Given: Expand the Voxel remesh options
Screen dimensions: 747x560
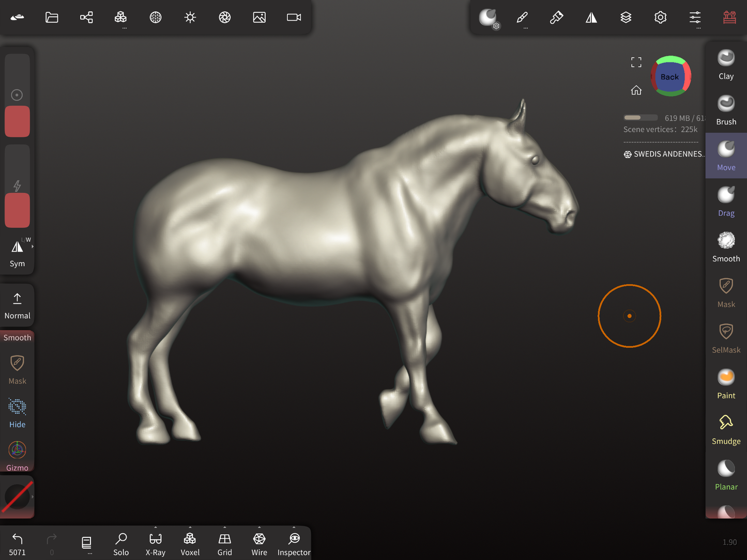Looking at the screenshot, I should (190, 528).
